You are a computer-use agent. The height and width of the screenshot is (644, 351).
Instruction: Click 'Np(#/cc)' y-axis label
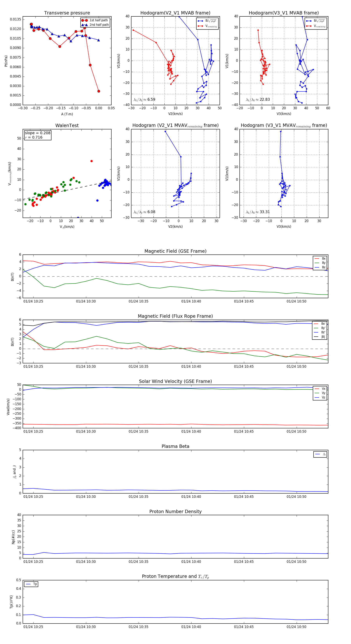[13, 537]
